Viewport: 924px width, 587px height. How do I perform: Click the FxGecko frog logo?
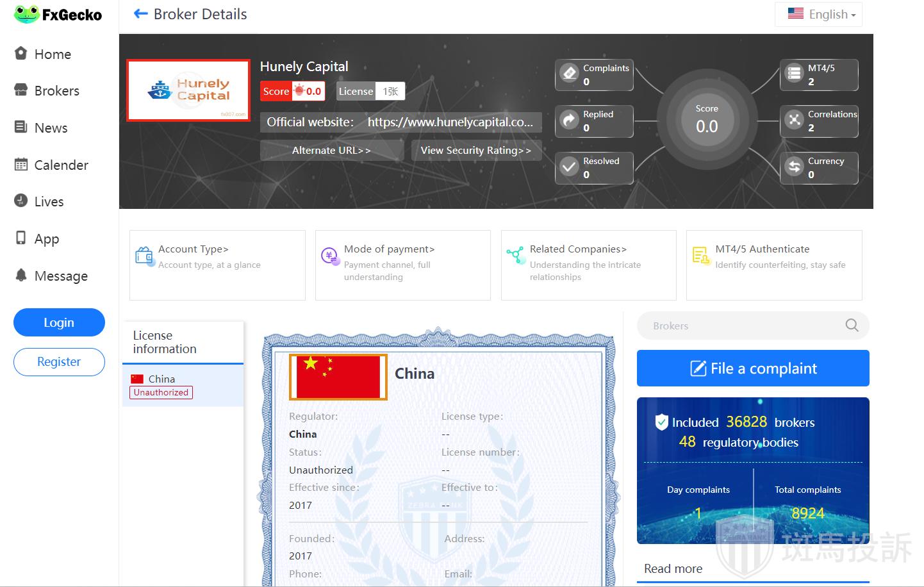click(27, 14)
